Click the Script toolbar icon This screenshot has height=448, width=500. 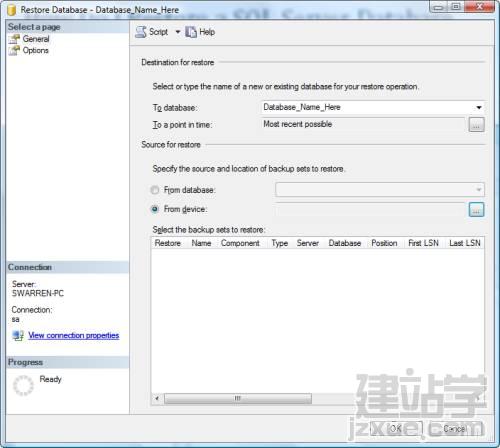(x=141, y=32)
